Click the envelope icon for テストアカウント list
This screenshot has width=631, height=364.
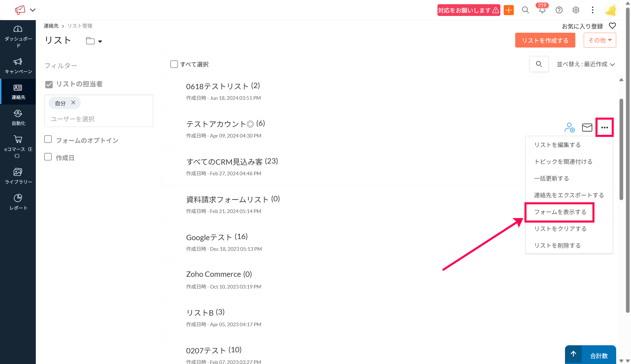click(x=587, y=127)
